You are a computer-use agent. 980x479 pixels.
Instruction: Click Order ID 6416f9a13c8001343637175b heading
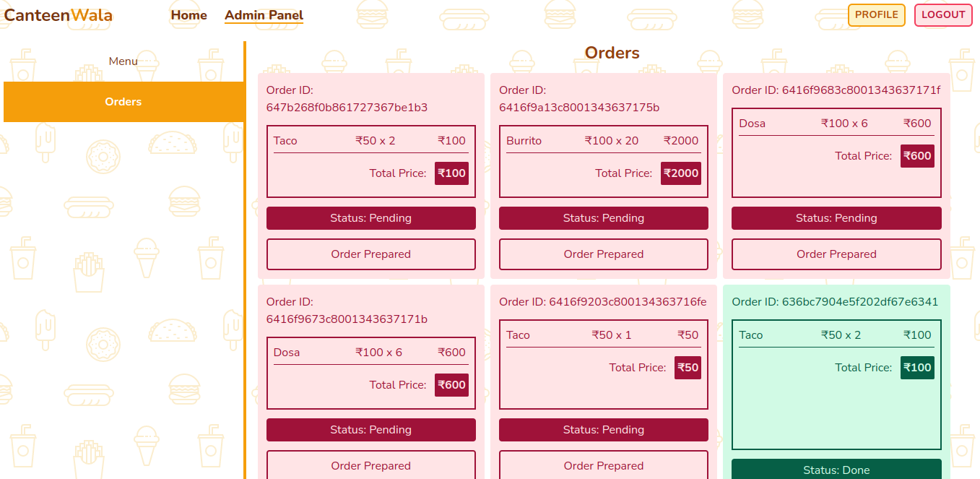click(568, 98)
